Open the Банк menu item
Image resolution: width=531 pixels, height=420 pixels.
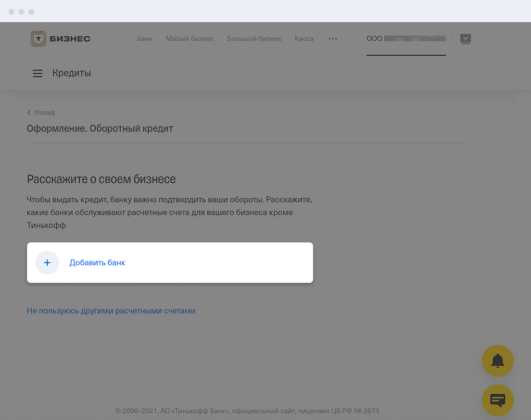click(x=145, y=38)
